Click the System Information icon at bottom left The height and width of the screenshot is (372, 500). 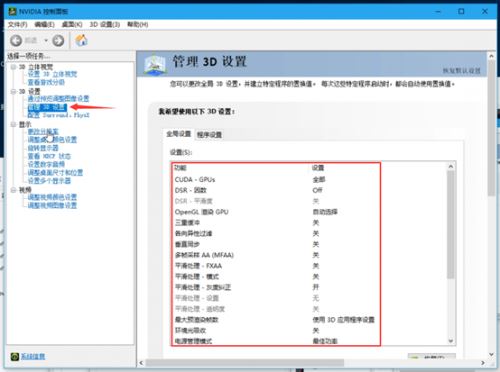(15, 357)
